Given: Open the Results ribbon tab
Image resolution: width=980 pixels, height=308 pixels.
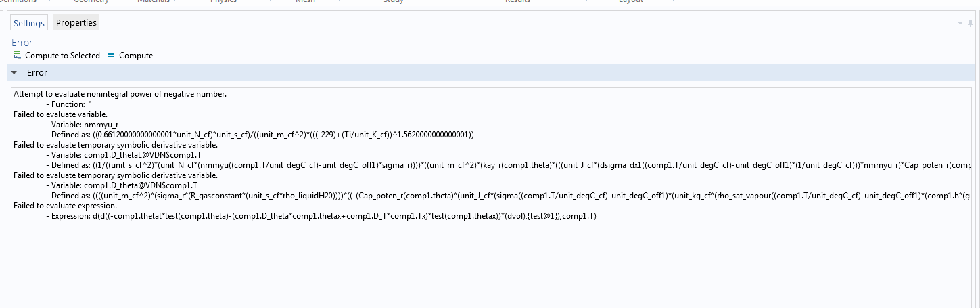Looking at the screenshot, I should pyautogui.click(x=517, y=1).
